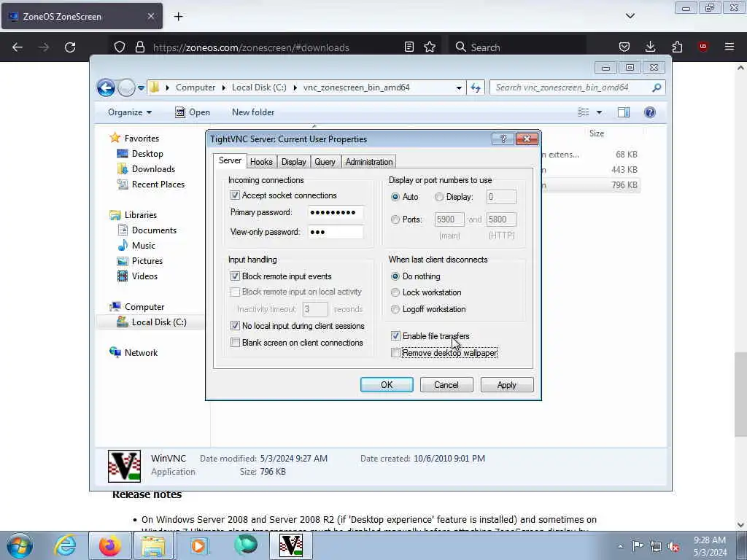
Task: Open Explorer help question mark icon
Action: click(650, 112)
